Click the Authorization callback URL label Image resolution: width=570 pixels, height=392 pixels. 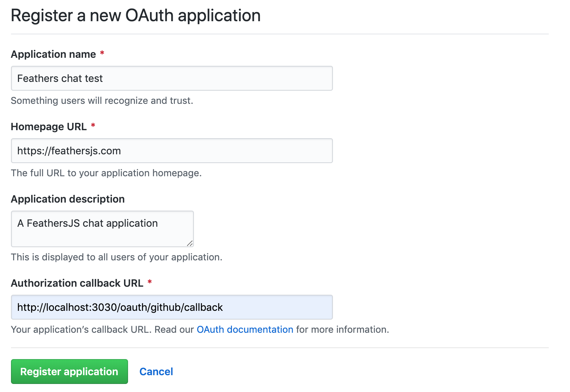pos(77,283)
